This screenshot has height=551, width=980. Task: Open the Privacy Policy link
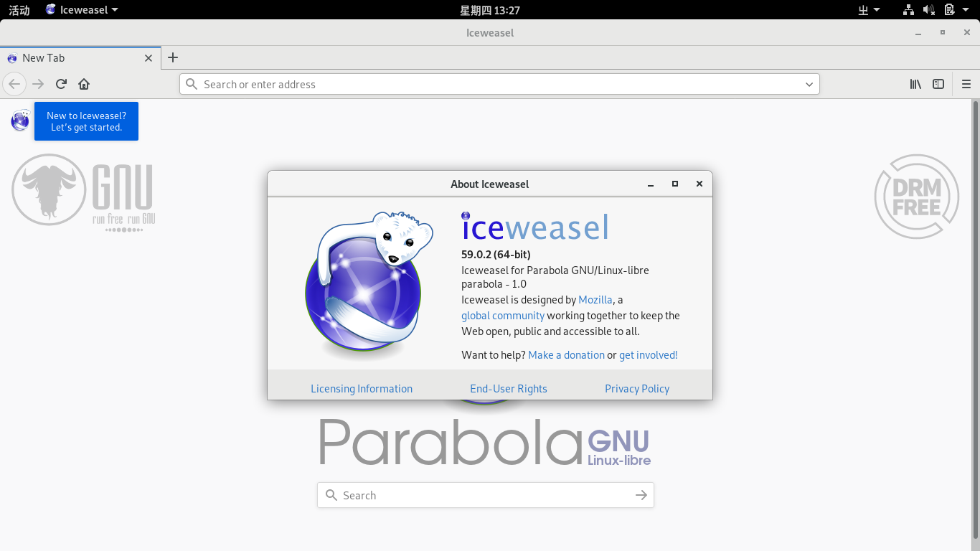point(636,388)
